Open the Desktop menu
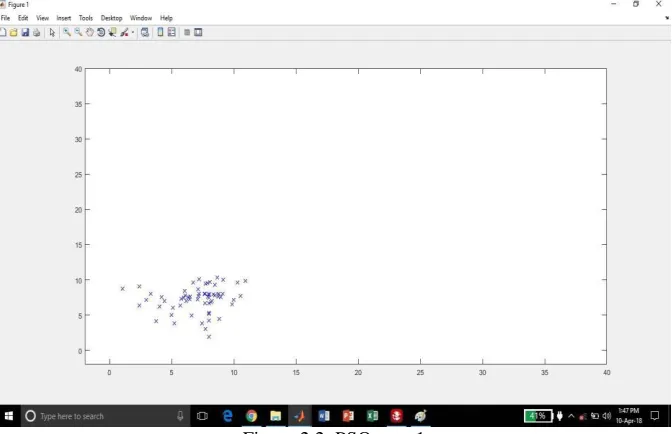The image size is (672, 434). point(111,18)
